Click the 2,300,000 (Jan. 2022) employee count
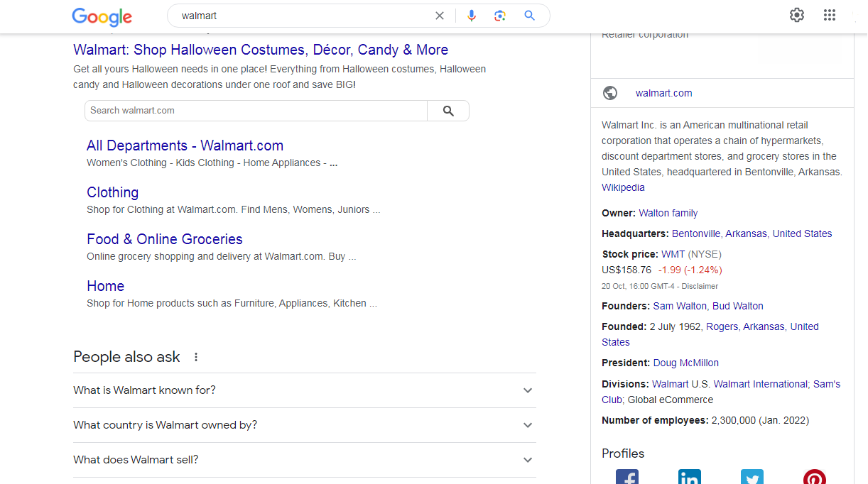 [760, 420]
